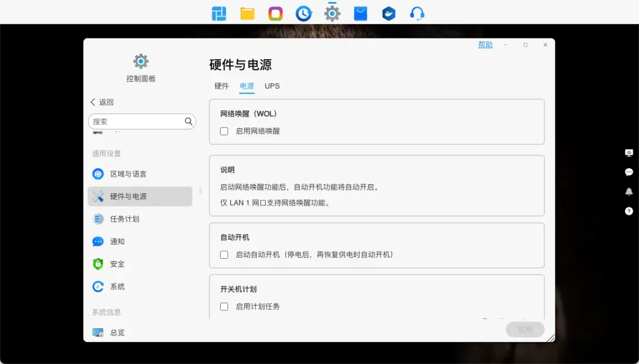Click the 应用 apply button

[525, 330]
